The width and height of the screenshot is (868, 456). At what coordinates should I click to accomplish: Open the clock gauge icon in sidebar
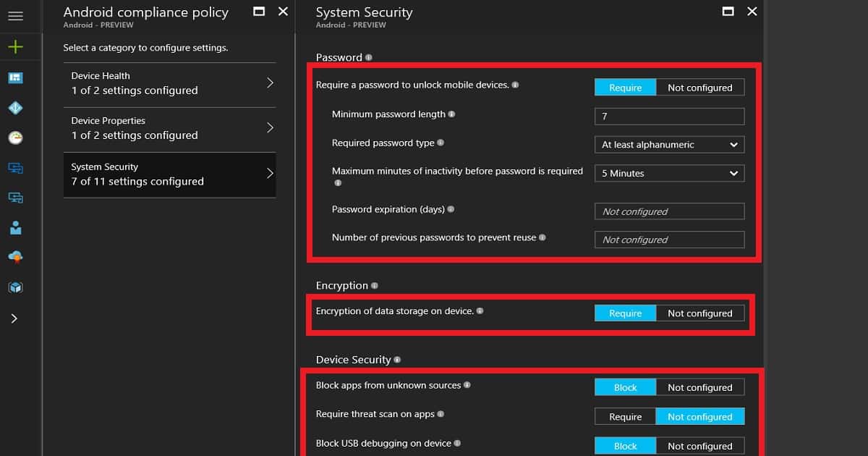[x=15, y=138]
